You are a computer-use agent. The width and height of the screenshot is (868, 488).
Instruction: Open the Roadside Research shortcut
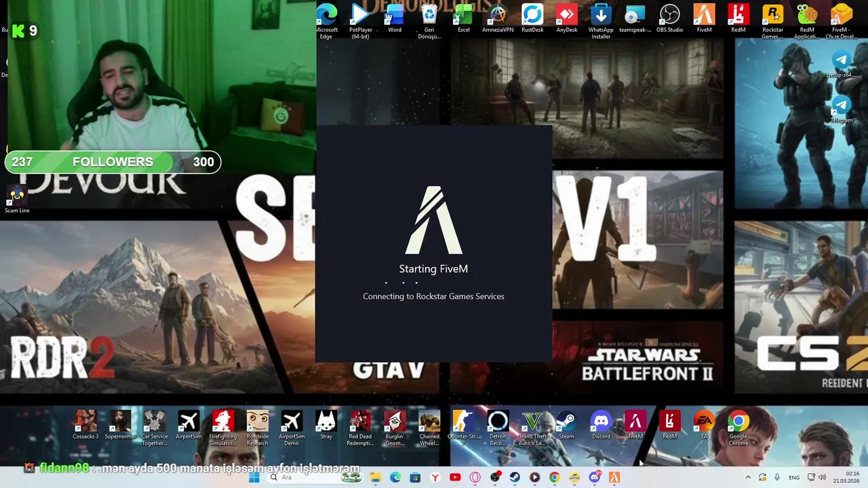(x=257, y=428)
